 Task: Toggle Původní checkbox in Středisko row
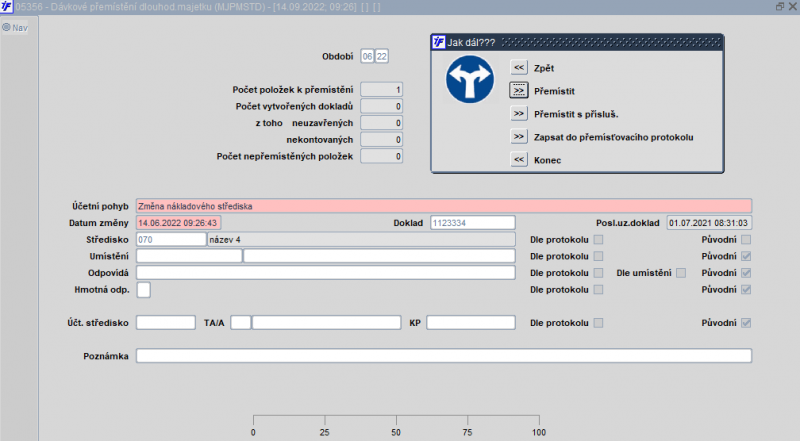(746, 239)
